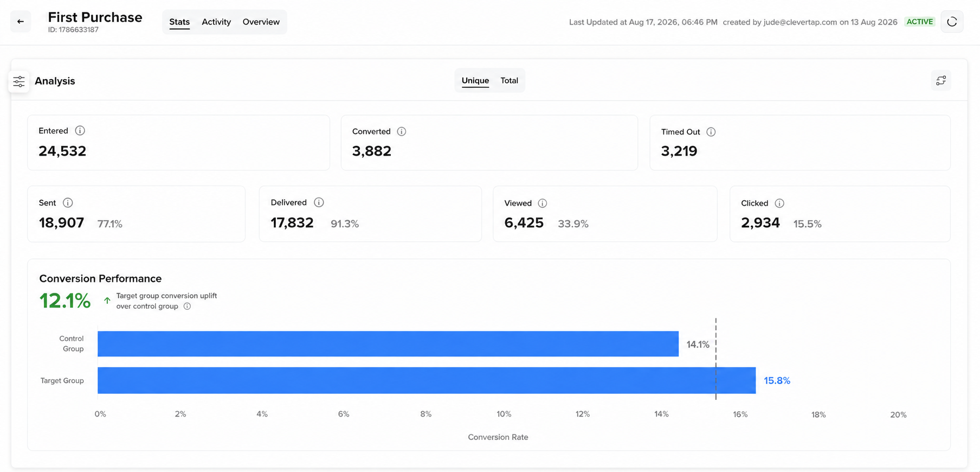Open info icon beside conversion uplift text

pyautogui.click(x=187, y=307)
